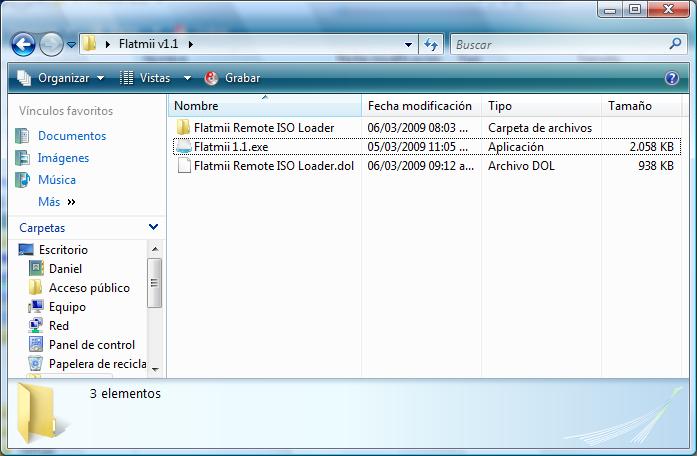Select the Flatmii Remote ISO Loader.dol file icon

[184, 166]
